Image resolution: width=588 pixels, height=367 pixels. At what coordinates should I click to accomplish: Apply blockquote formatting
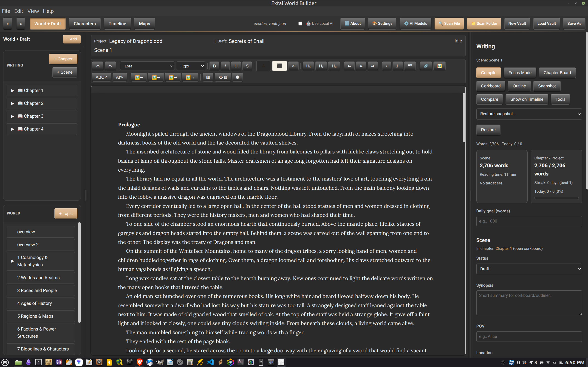[410, 66]
